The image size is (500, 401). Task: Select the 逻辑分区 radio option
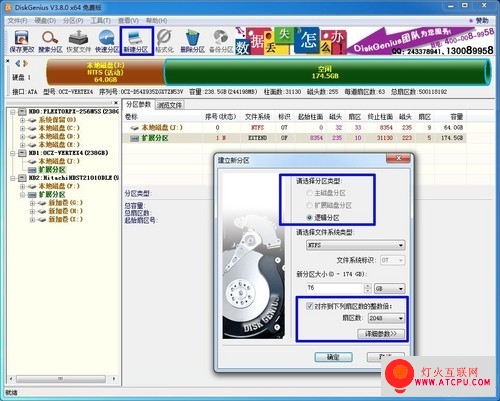[x=309, y=218]
